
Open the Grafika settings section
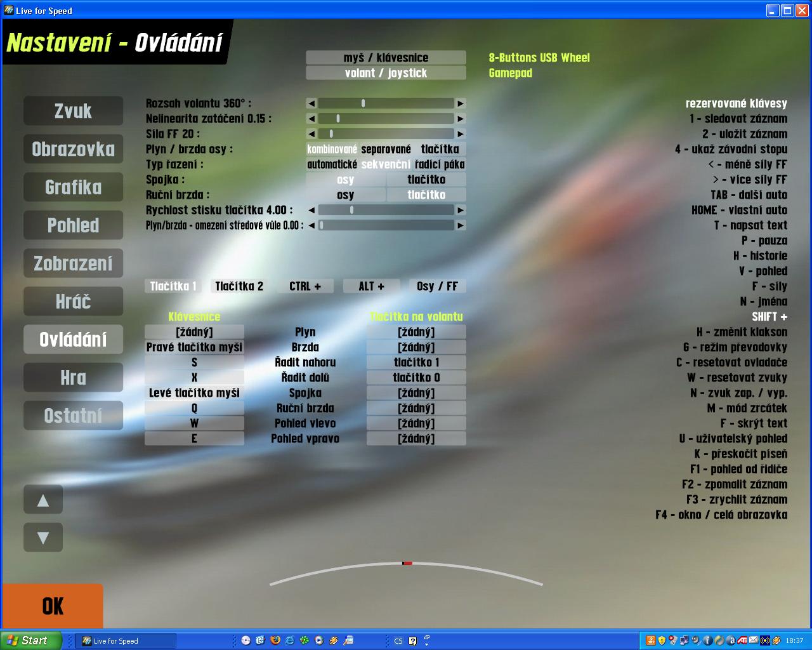[73, 187]
